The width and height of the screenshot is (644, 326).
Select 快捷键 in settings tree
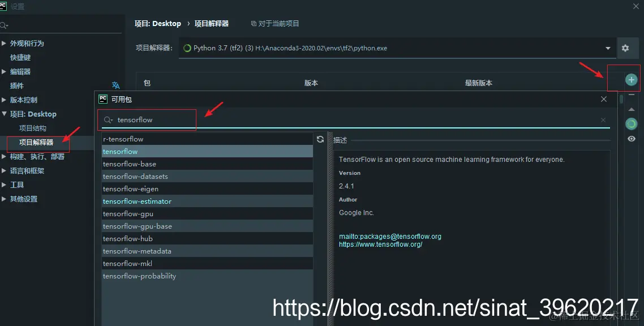pyautogui.click(x=20, y=58)
